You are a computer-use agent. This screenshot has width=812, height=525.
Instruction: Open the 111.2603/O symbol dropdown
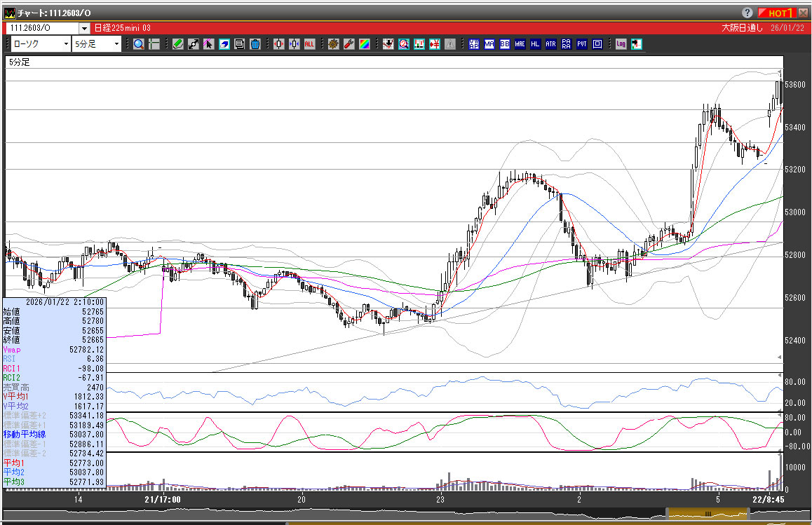pyautogui.click(x=84, y=28)
